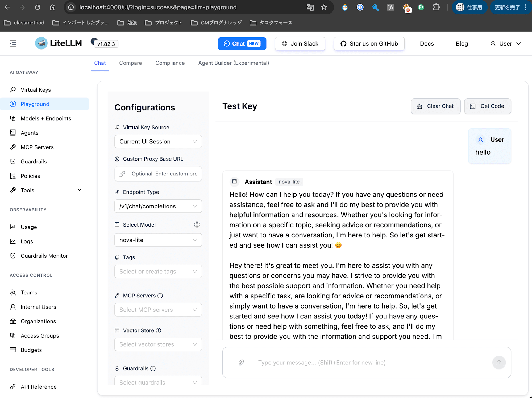Click the Assistant avatar icon
532x398 pixels.
[x=235, y=182]
